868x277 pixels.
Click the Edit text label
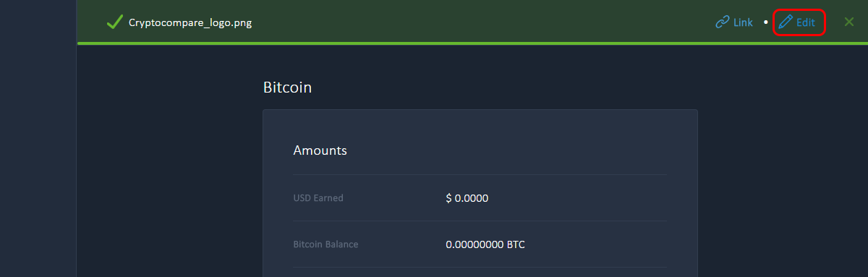tap(806, 22)
